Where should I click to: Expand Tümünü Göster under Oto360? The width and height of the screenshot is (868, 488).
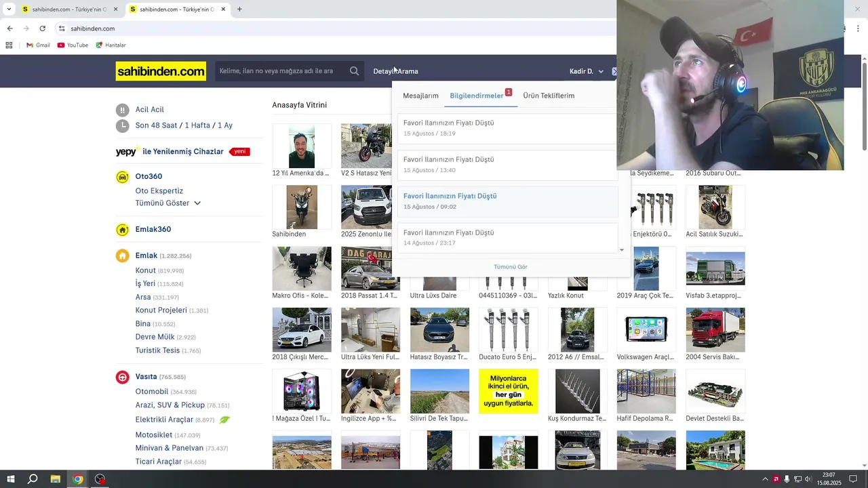coord(168,203)
